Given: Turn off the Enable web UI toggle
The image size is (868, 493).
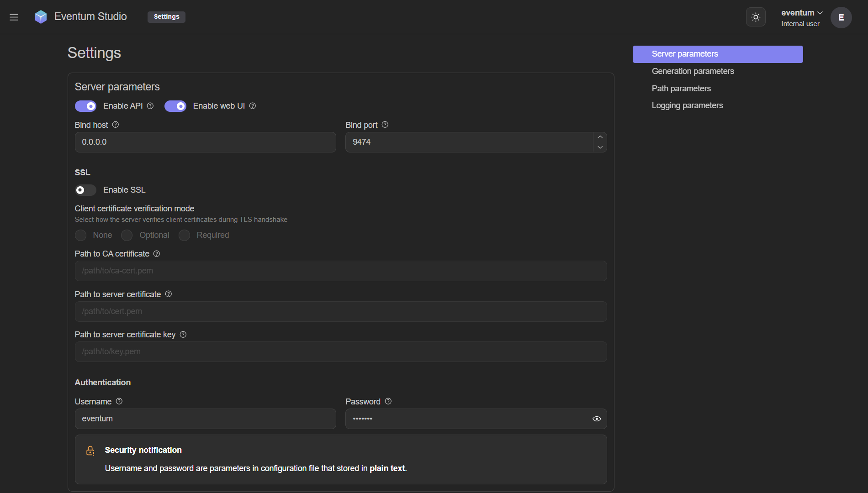Looking at the screenshot, I should (x=175, y=106).
